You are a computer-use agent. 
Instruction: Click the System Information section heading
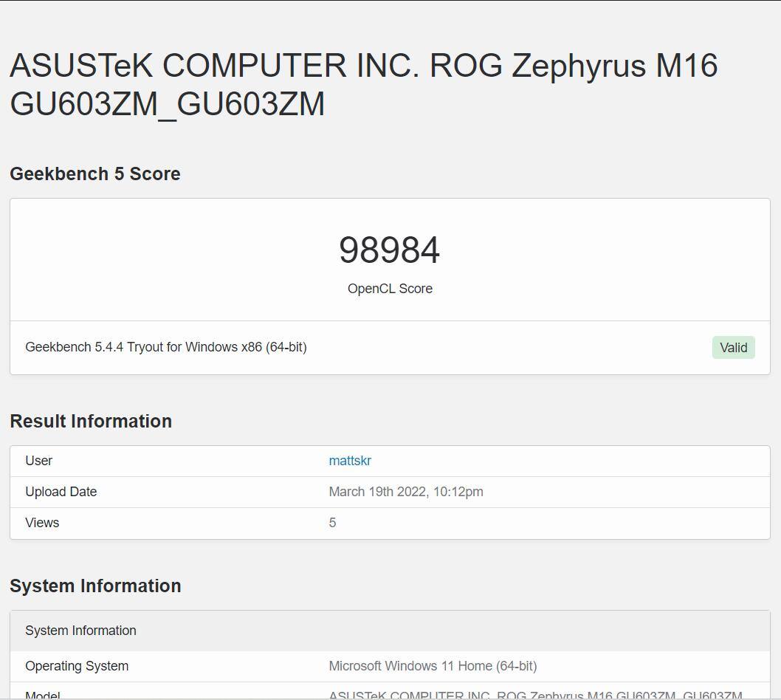pos(95,586)
